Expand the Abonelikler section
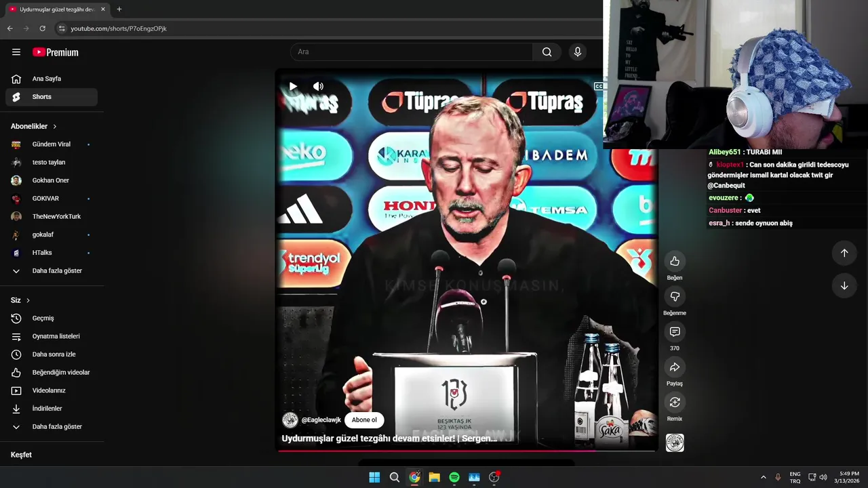 (34, 126)
